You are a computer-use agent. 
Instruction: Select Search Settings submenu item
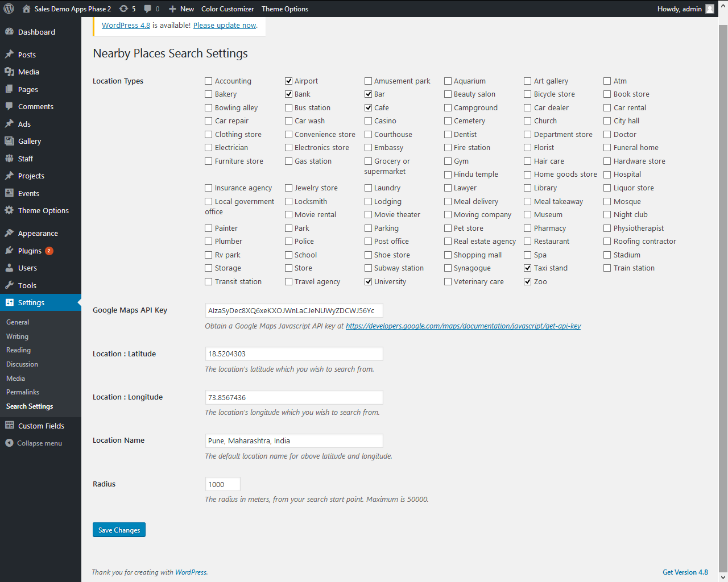coord(30,406)
